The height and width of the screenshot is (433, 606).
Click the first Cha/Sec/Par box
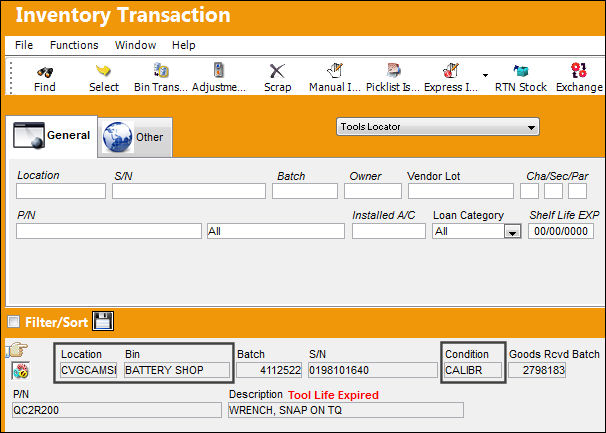(x=529, y=191)
